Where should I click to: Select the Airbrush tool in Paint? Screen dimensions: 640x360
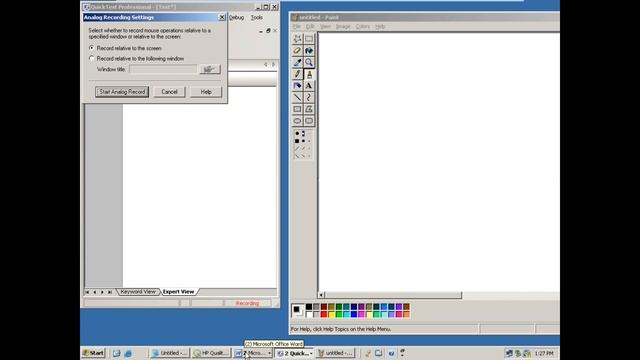pyautogui.click(x=297, y=86)
